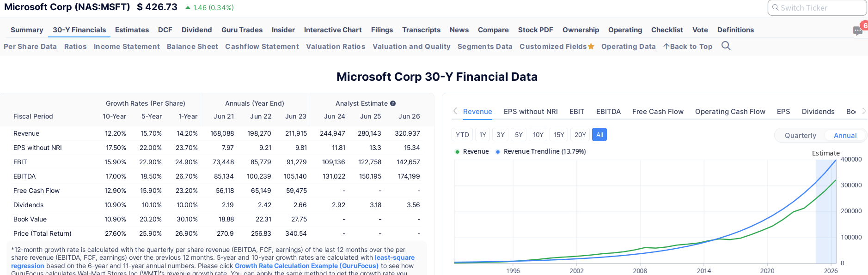Toggle the Revenue series legend marker

point(457,152)
